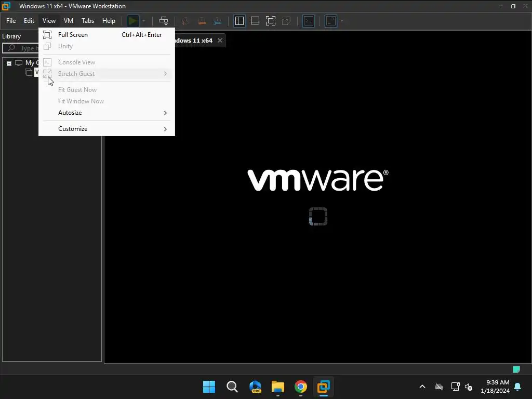532x399 pixels.
Task: Click the Unity mode toolbar icon
Action: pos(286,21)
